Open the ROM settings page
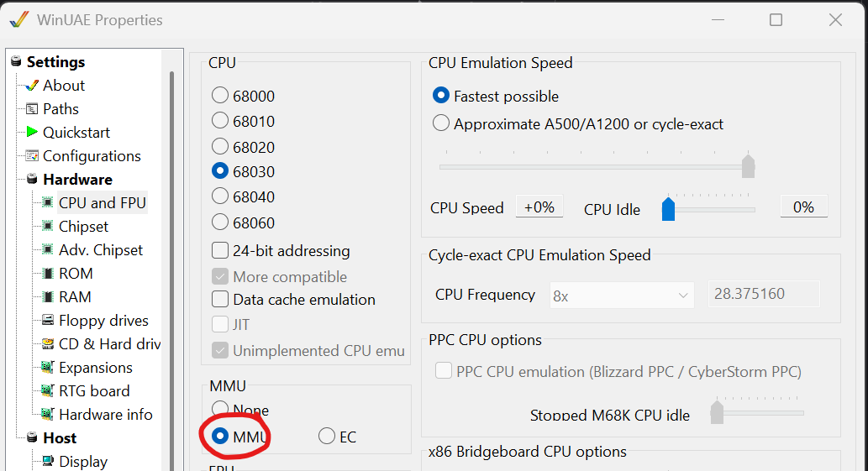 [76, 274]
